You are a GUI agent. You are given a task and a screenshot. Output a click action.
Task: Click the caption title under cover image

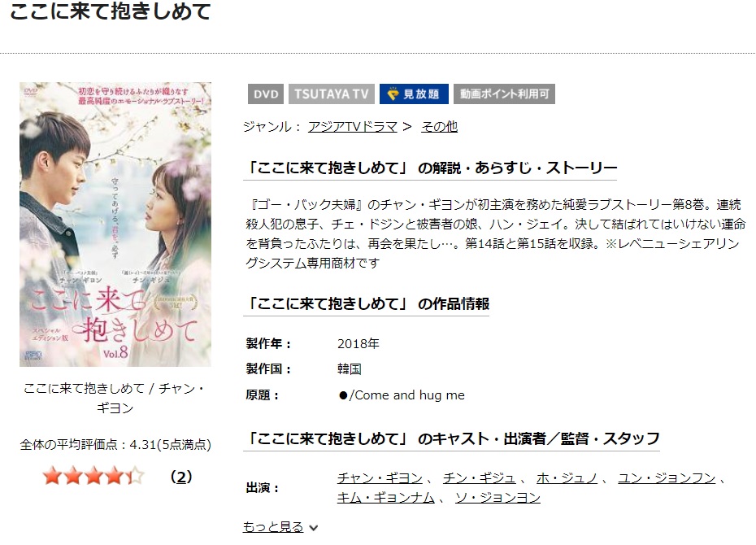tap(115, 398)
